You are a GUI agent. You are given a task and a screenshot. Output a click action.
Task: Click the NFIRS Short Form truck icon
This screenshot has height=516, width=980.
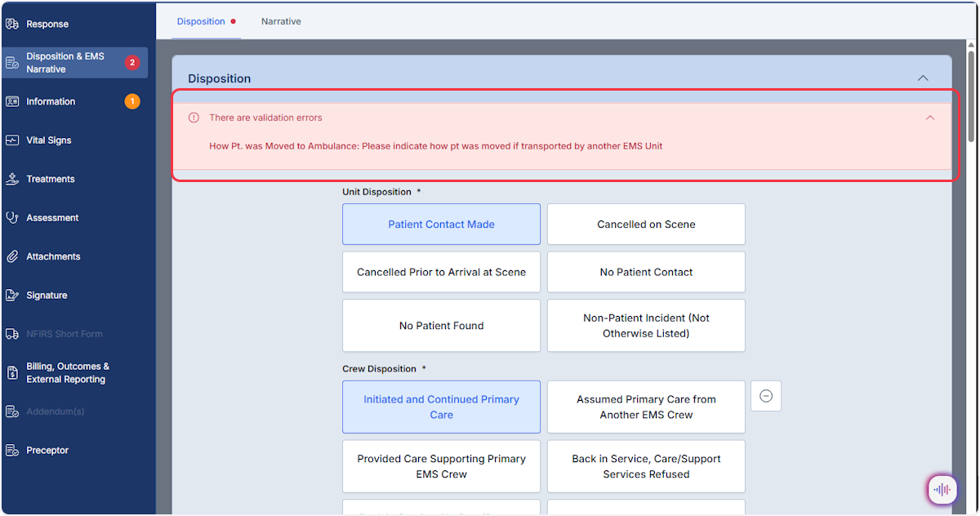point(12,334)
